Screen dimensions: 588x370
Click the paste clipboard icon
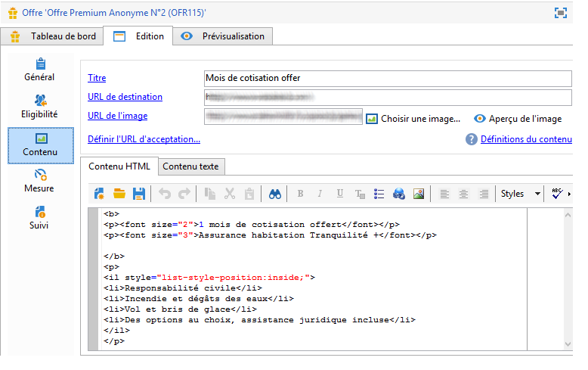pyautogui.click(x=249, y=194)
